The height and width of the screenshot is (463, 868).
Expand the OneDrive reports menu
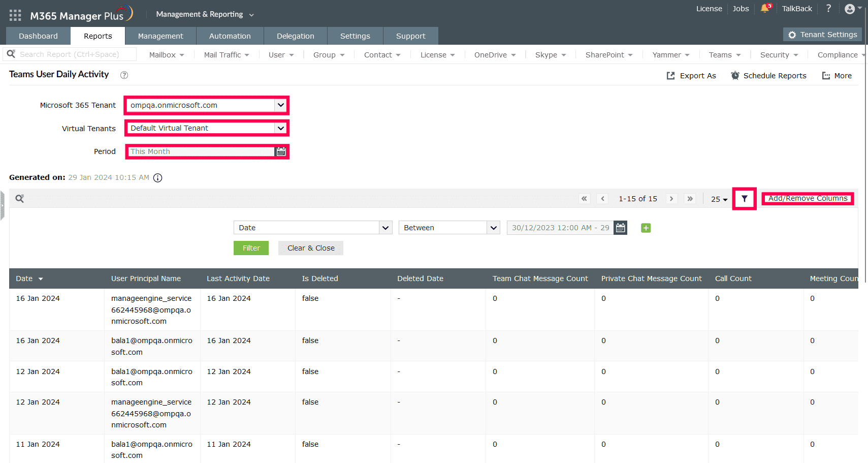tap(495, 55)
